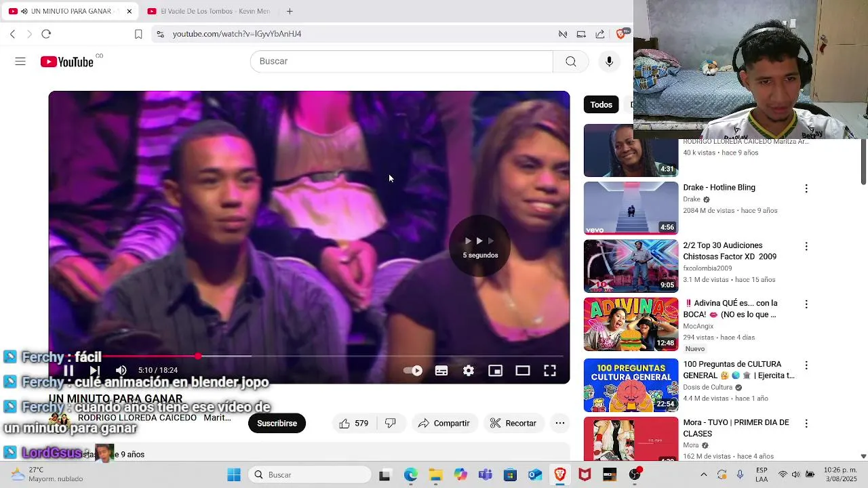Open the clock showing 10:26 p. m.
The image size is (868, 488).
(x=840, y=474)
